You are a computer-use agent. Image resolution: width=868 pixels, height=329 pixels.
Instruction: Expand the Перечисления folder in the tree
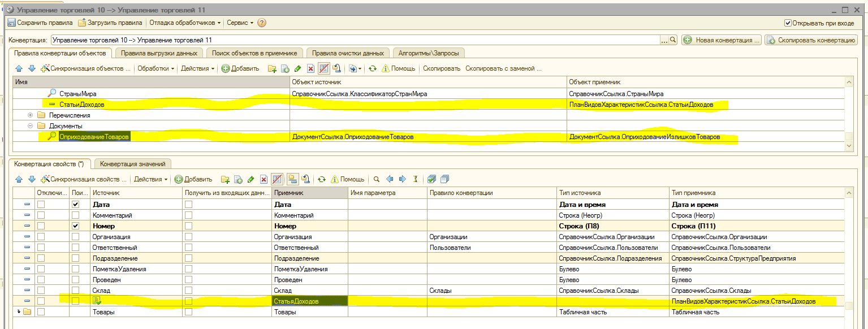[x=31, y=115]
